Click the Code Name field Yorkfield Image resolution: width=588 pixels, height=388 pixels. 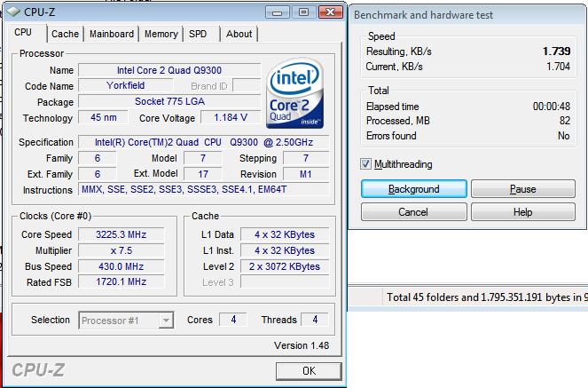tap(126, 85)
